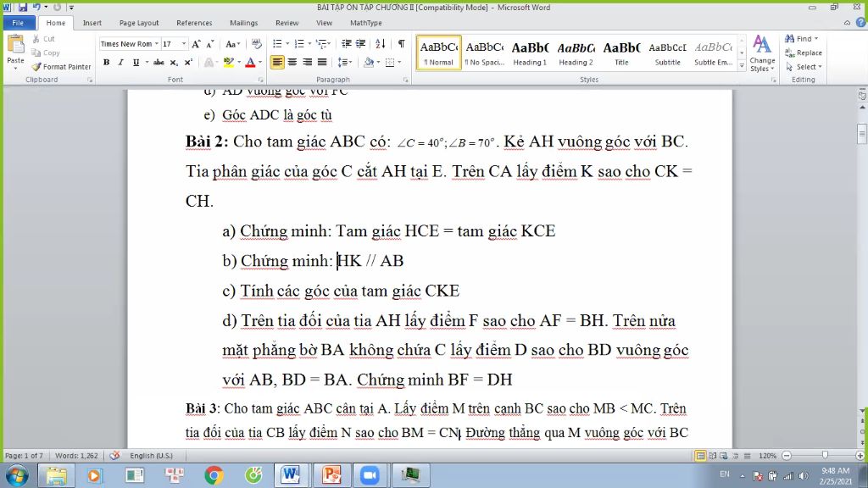The width and height of the screenshot is (868, 488).
Task: Click the multilevel list icon
Action: tap(321, 44)
